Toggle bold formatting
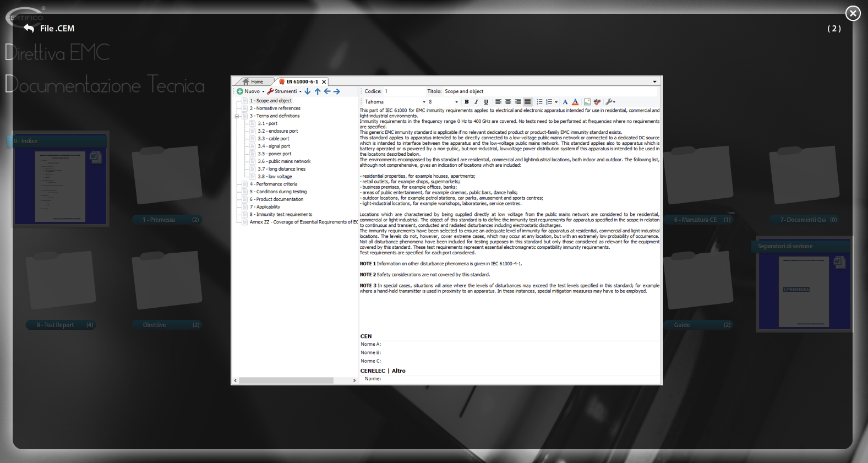 (x=467, y=102)
